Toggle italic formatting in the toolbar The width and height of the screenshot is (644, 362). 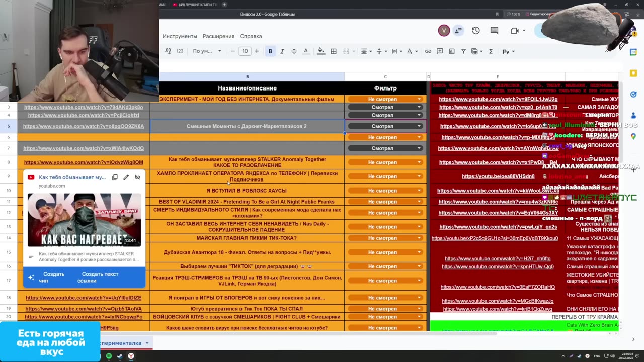point(282,51)
